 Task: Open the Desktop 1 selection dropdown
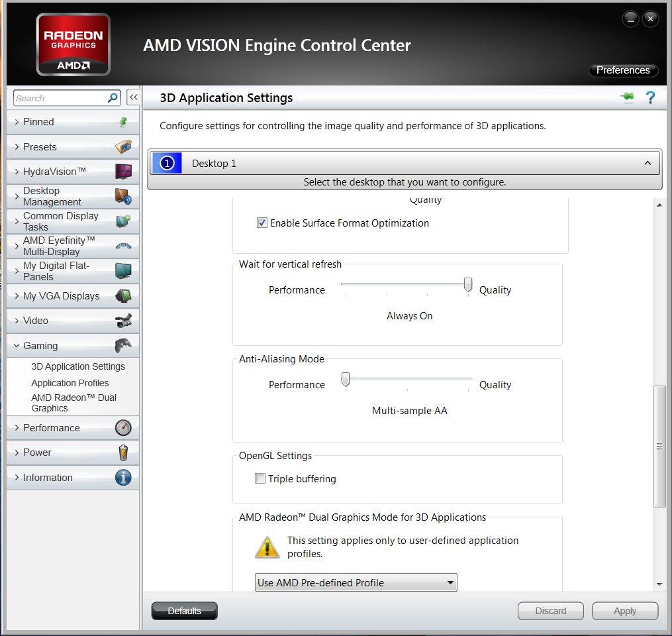[405, 164]
